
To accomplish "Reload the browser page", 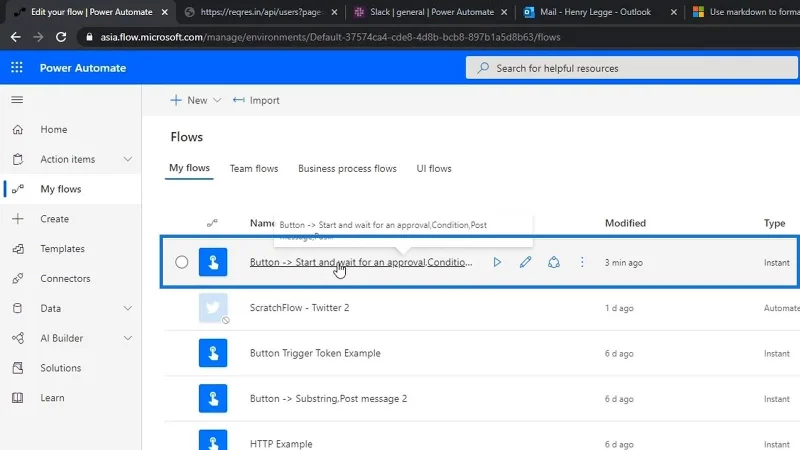I will point(61,37).
